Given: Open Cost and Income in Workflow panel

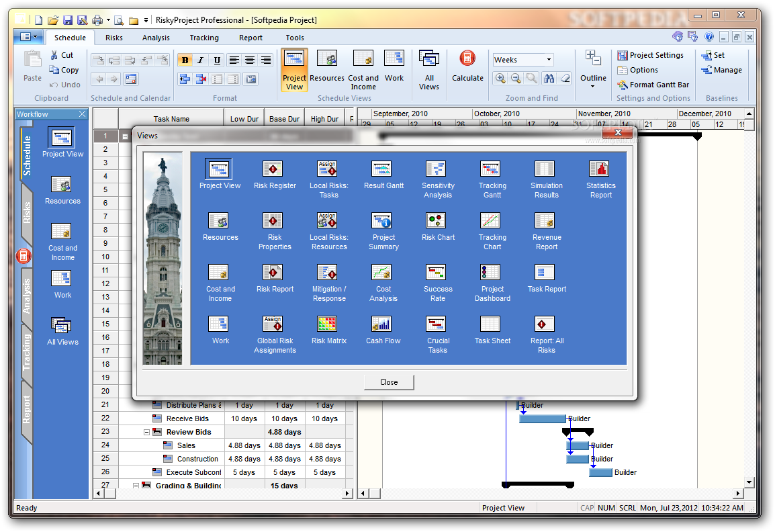Looking at the screenshot, I should click(x=62, y=242).
